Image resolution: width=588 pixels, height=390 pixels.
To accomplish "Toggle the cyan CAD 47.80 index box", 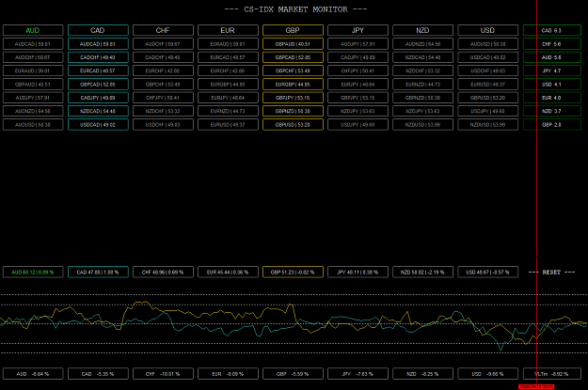I will [x=98, y=272].
